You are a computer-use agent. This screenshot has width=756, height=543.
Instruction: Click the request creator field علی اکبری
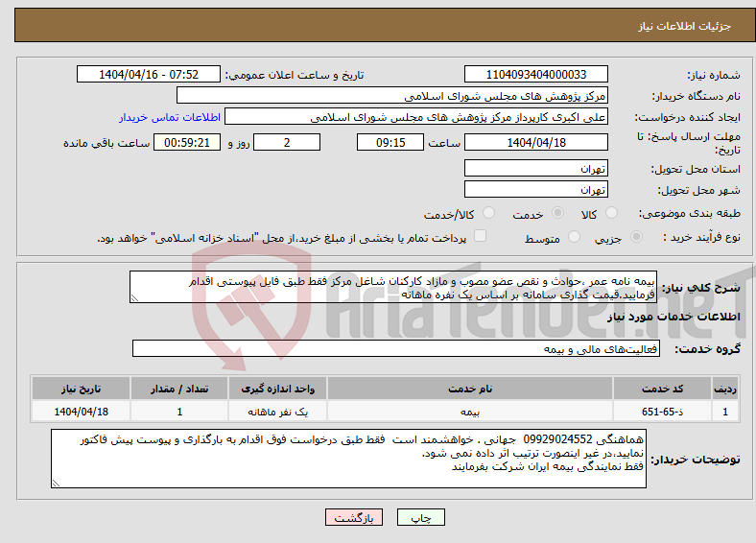(416, 117)
